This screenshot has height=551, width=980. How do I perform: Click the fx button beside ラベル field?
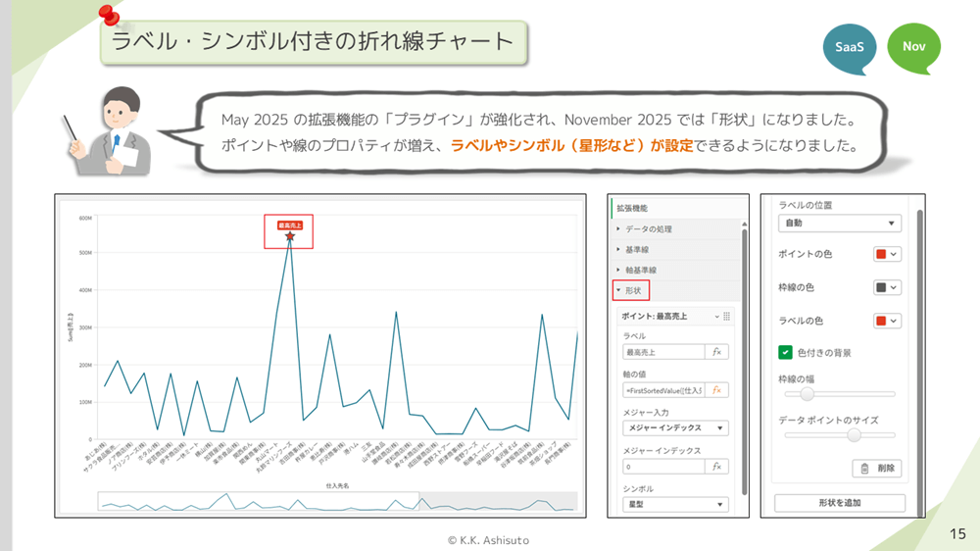pos(717,352)
